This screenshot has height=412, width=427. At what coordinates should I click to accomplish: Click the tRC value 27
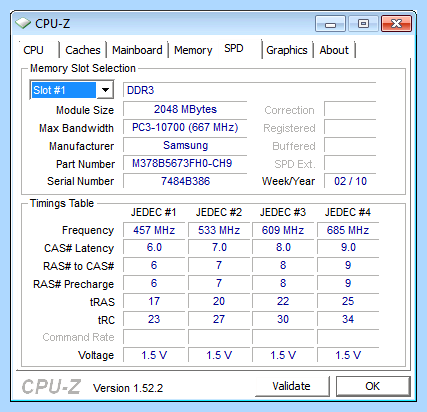219,319
